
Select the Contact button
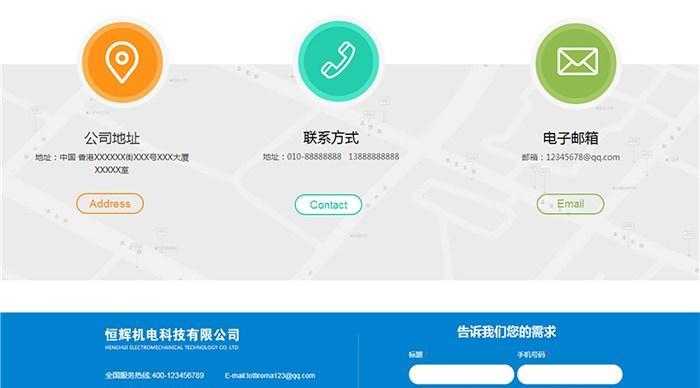[x=328, y=204]
